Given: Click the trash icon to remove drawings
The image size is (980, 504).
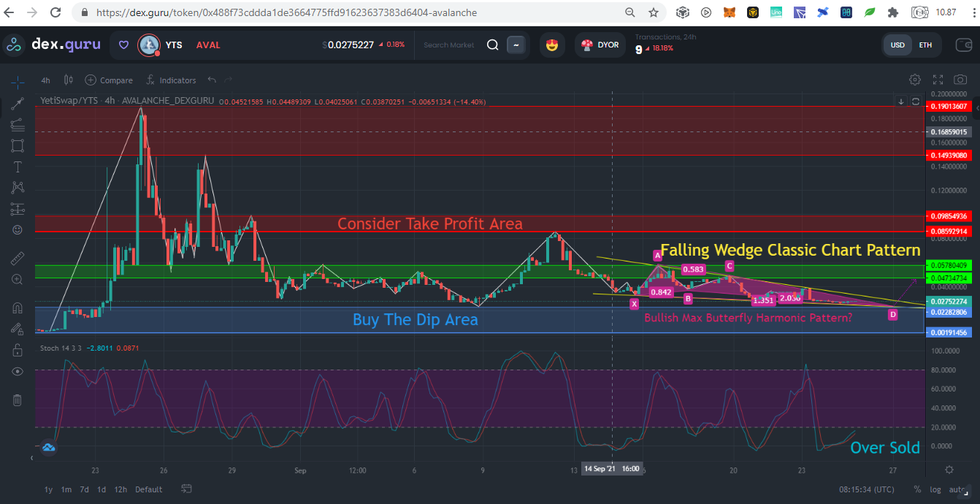Looking at the screenshot, I should [x=18, y=400].
